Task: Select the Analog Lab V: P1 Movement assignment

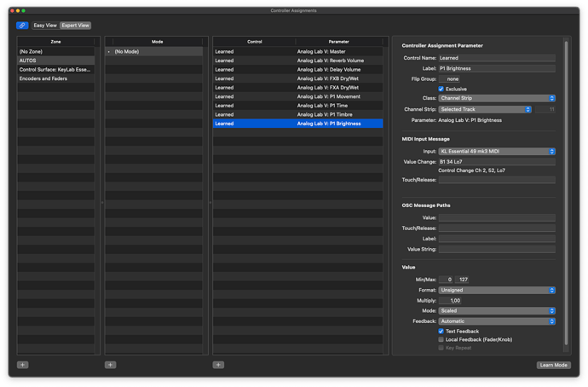Action: click(x=298, y=96)
